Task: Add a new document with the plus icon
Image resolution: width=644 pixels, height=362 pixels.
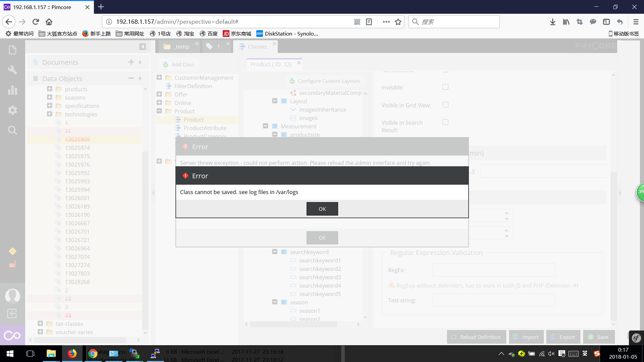Action: coord(131,62)
